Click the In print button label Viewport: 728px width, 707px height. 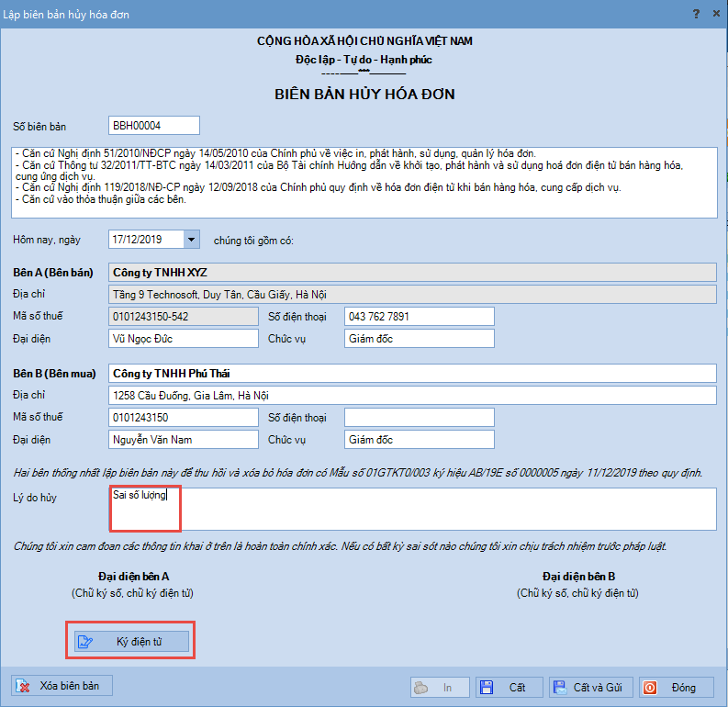447,688
